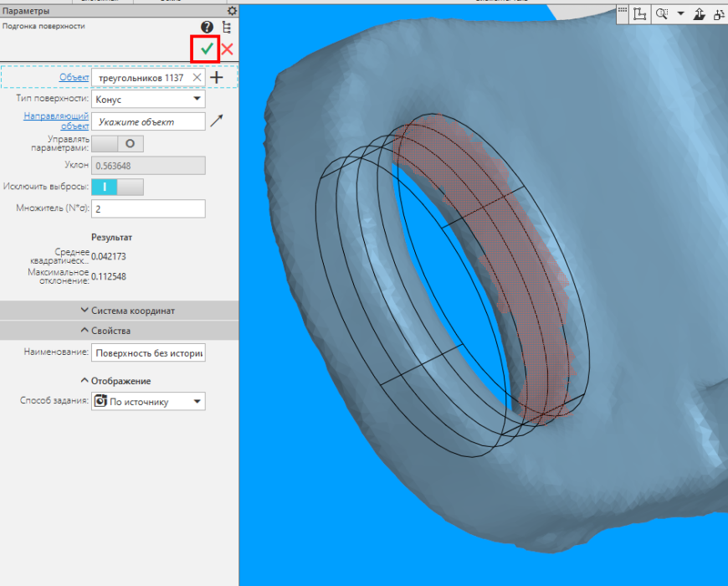Click the tree structure icon beside help
Viewport: 728px width, 586px height.
pos(227,27)
